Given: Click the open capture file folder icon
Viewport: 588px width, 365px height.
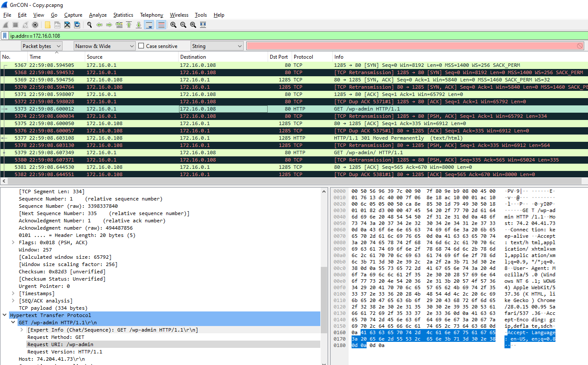Looking at the screenshot, I should [48, 25].
